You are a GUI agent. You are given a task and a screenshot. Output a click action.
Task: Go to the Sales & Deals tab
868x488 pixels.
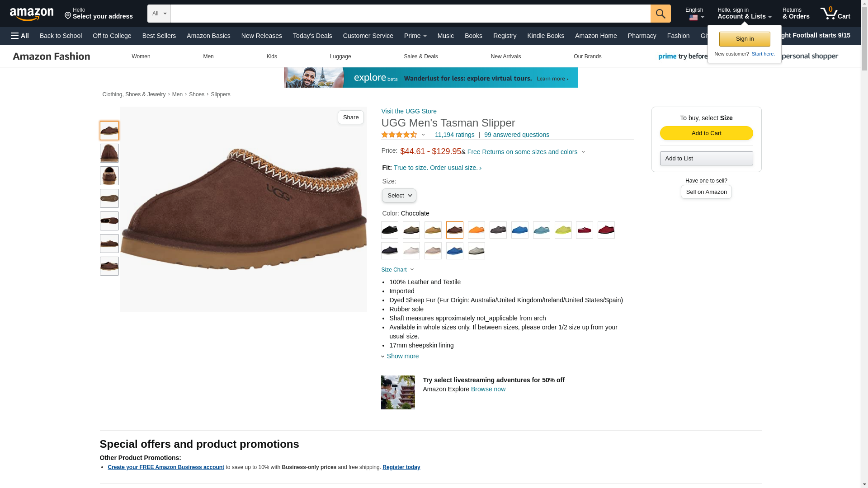[421, 56]
